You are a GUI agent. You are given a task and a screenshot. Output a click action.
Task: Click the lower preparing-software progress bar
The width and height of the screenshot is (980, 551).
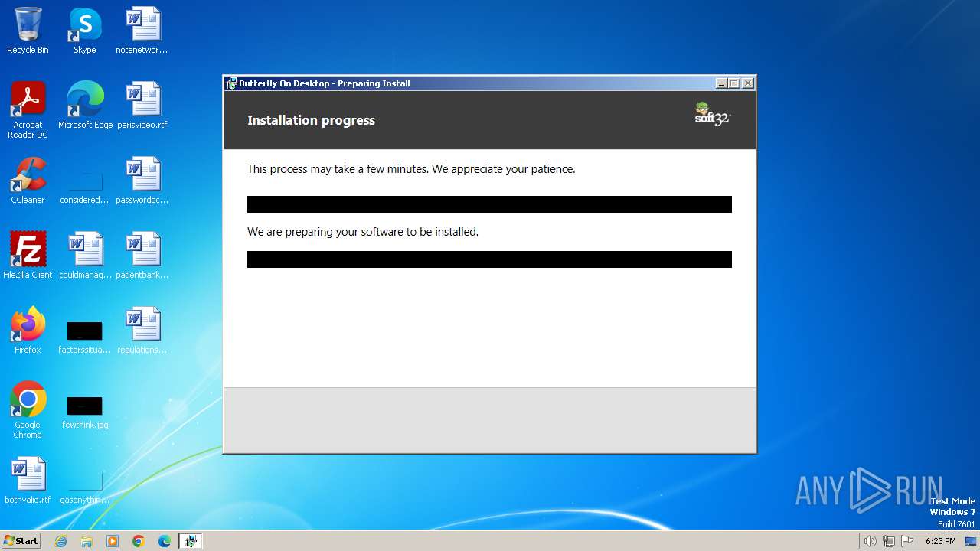pos(489,259)
